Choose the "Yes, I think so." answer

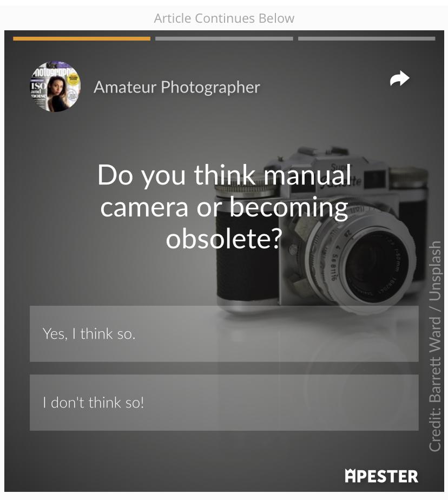[224, 334]
